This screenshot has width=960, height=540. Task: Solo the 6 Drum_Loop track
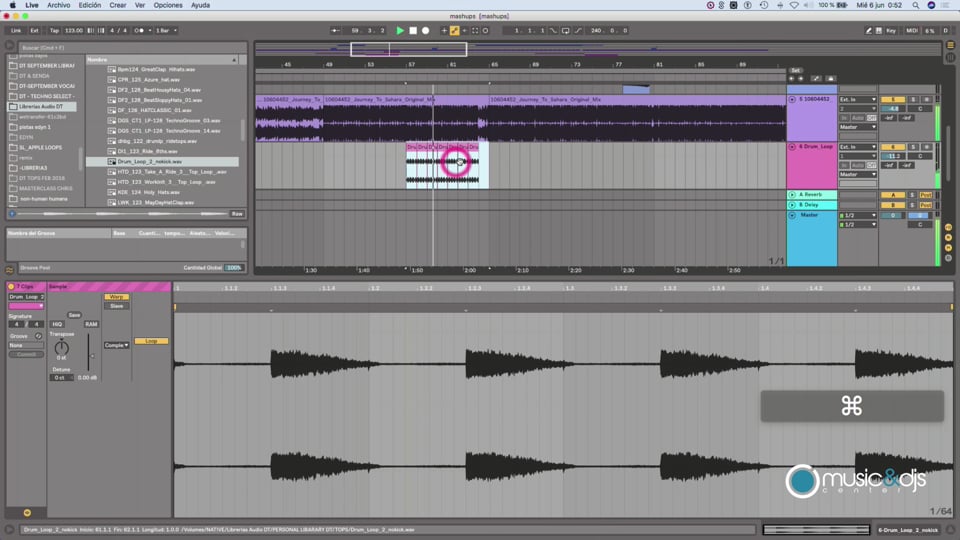tap(913, 147)
